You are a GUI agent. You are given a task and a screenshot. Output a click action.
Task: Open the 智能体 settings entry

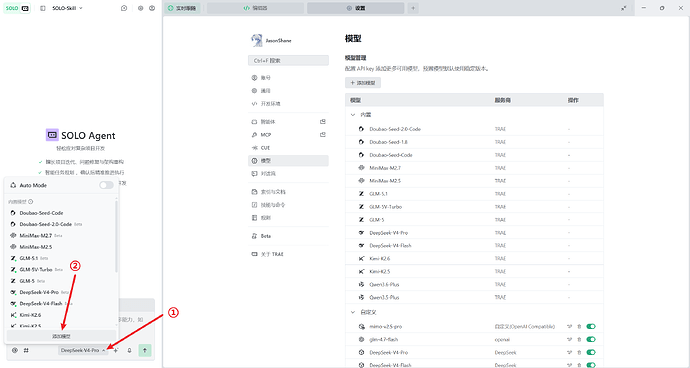pyautogui.click(x=288, y=122)
